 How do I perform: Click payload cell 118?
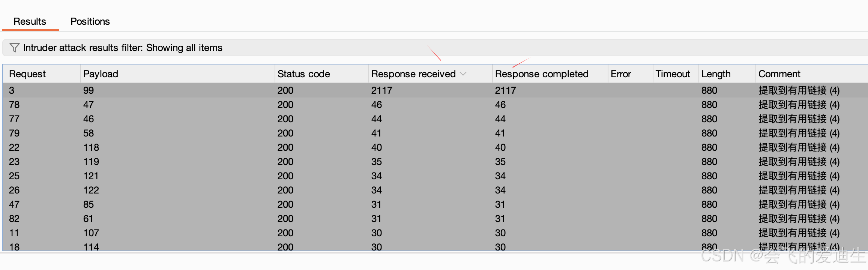click(x=91, y=147)
